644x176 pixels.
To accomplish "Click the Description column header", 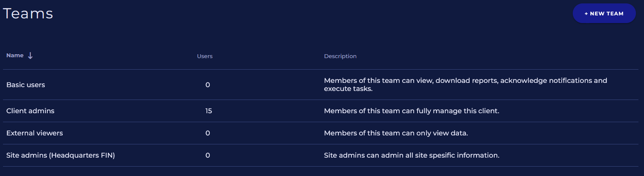I will (340, 56).
